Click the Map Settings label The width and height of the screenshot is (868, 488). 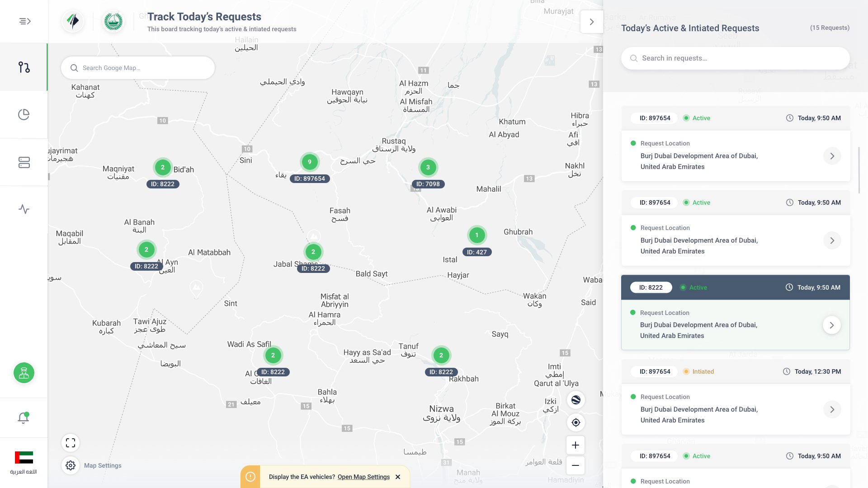click(103, 465)
